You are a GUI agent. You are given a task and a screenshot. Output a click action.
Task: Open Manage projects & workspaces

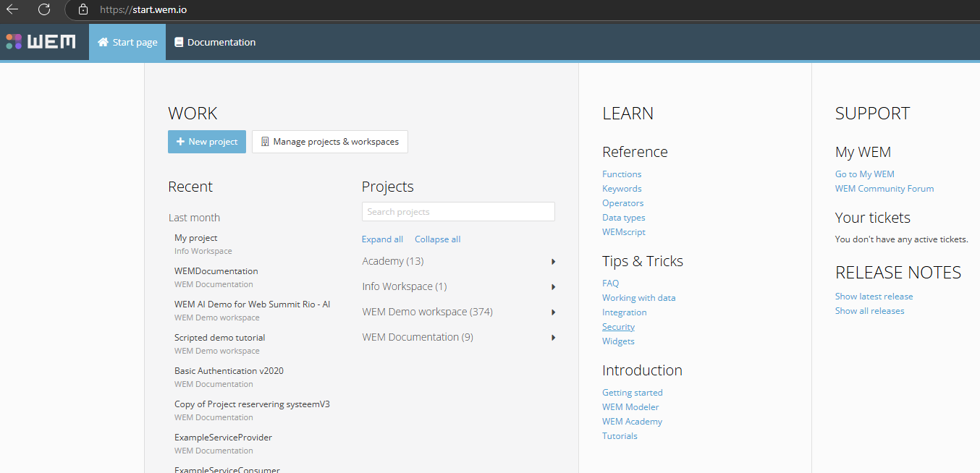click(x=330, y=142)
